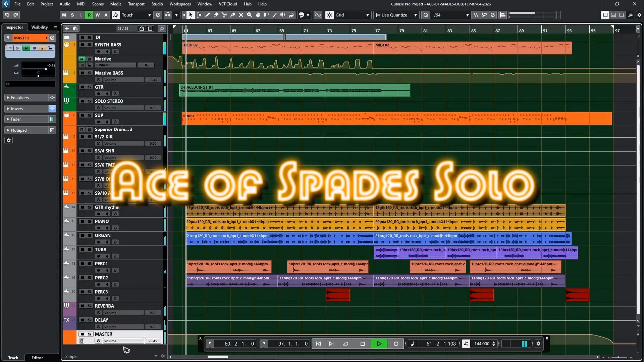Open the track search magnifier
This screenshot has width=644, height=362.
pos(162,29)
